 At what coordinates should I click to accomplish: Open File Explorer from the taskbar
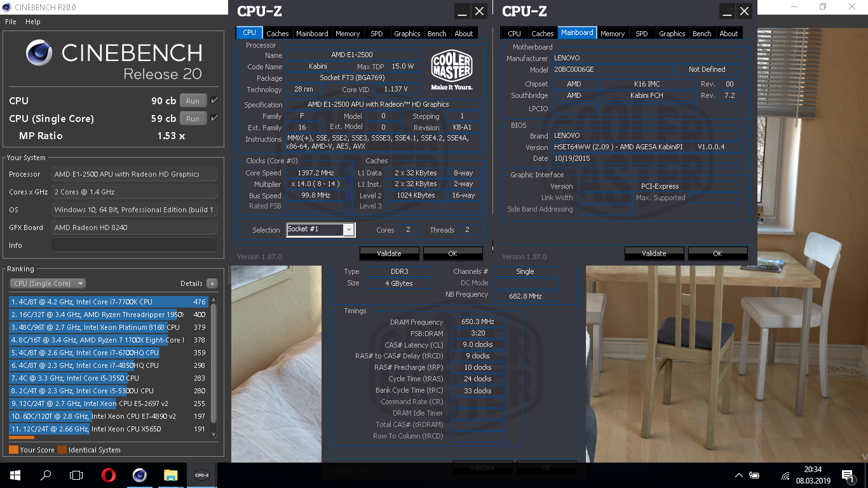click(170, 475)
